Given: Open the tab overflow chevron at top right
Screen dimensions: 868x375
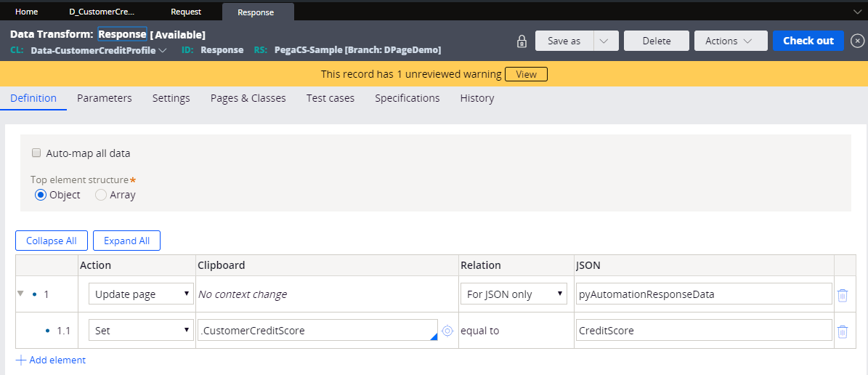Looking at the screenshot, I should (x=858, y=11).
